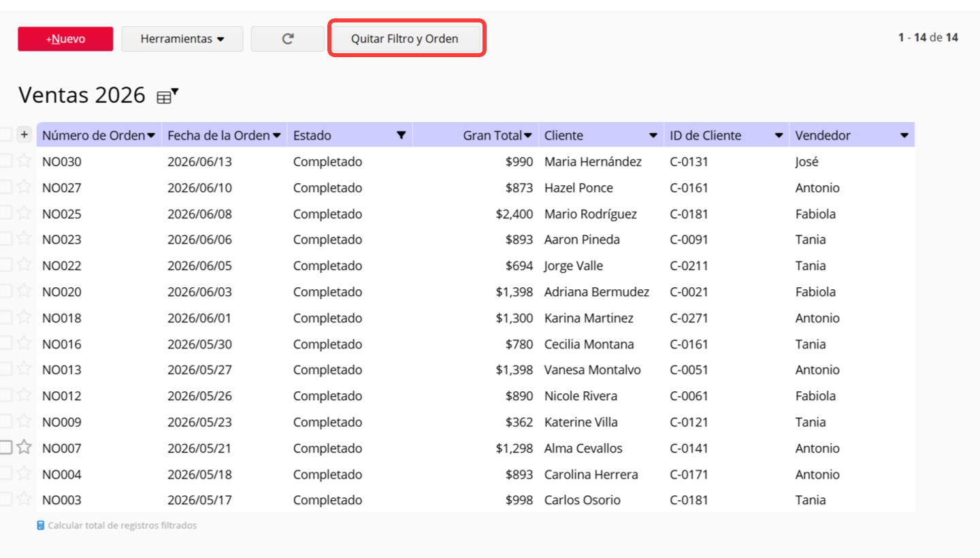Click the plus icon beside column headers
Viewport: 980px width, 558px height.
(x=24, y=135)
